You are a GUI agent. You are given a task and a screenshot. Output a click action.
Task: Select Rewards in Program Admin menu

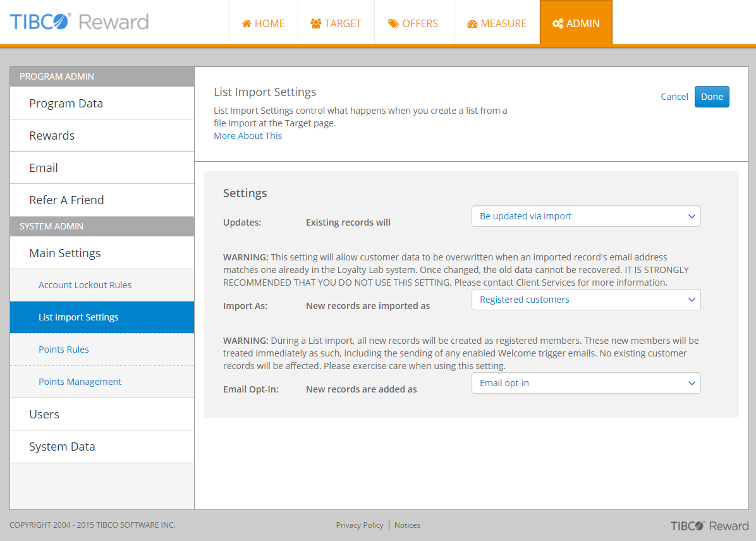[x=52, y=136]
